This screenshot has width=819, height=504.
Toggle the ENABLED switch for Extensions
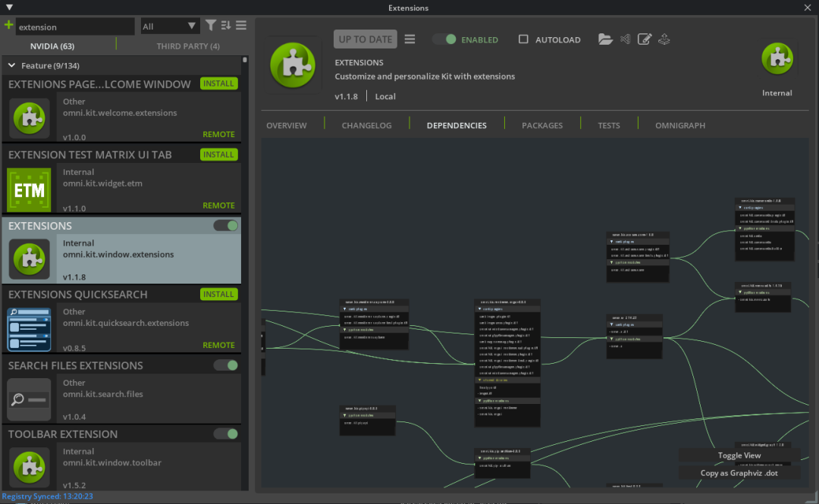pos(444,39)
